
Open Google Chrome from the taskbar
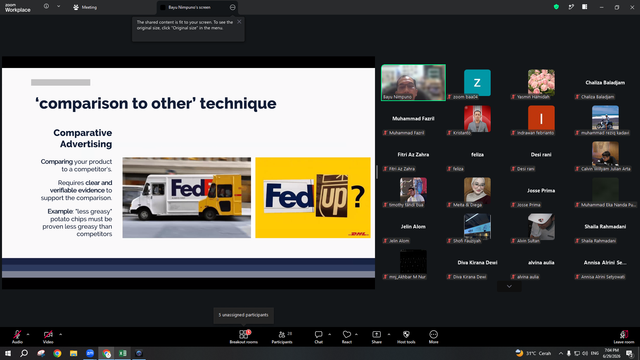tap(57, 353)
